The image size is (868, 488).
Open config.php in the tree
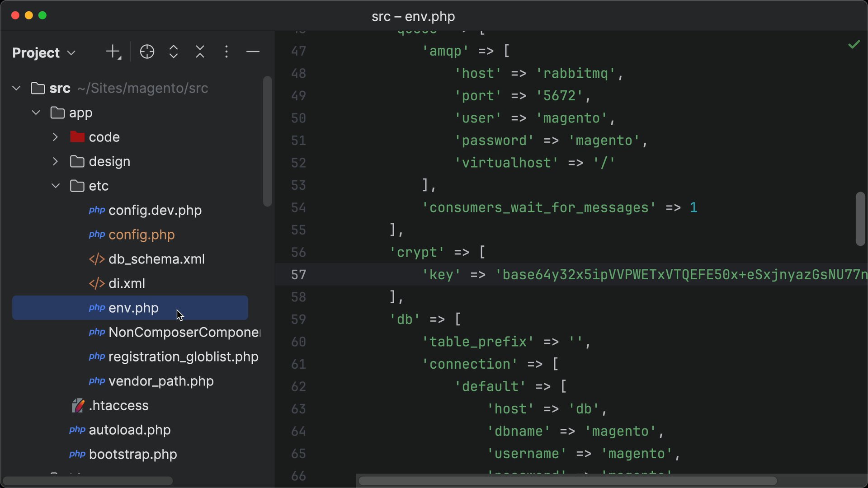pyautogui.click(x=142, y=235)
